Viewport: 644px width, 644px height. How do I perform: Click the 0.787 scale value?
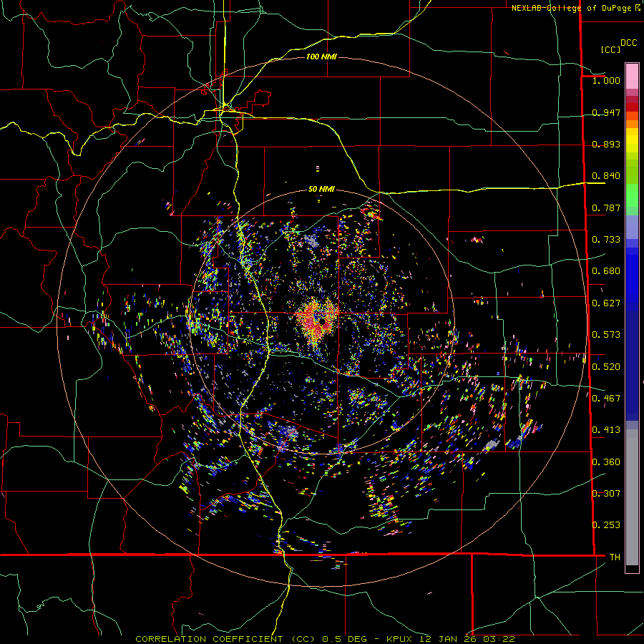606,208
